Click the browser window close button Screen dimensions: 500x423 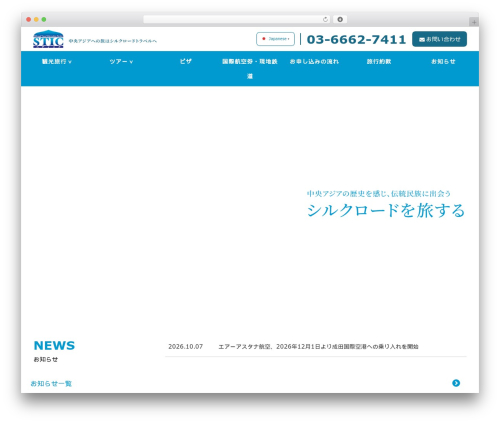pos(29,19)
